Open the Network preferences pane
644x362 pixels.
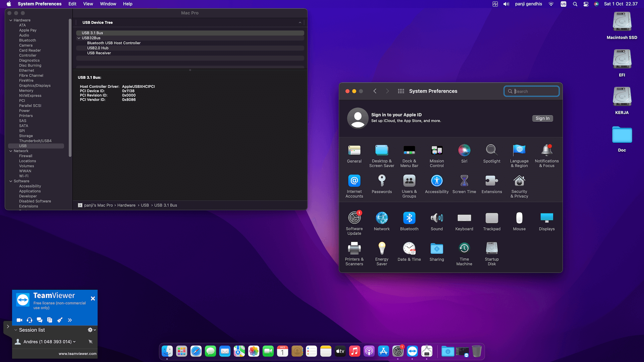(382, 222)
